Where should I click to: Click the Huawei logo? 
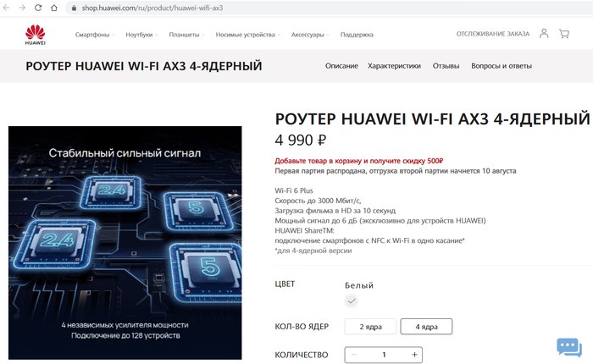point(36,35)
